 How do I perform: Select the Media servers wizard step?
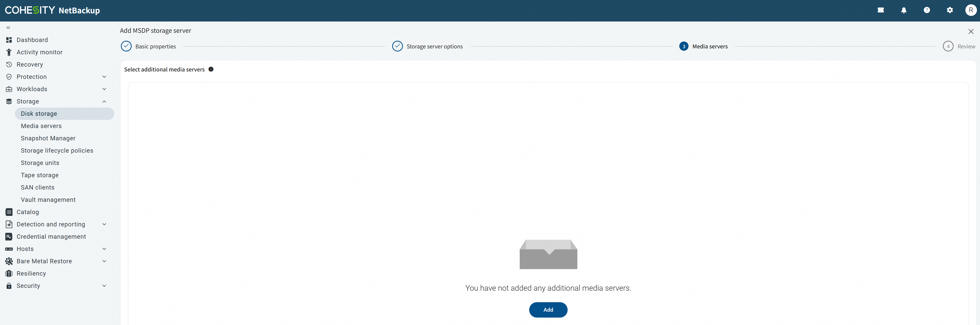tap(710, 46)
